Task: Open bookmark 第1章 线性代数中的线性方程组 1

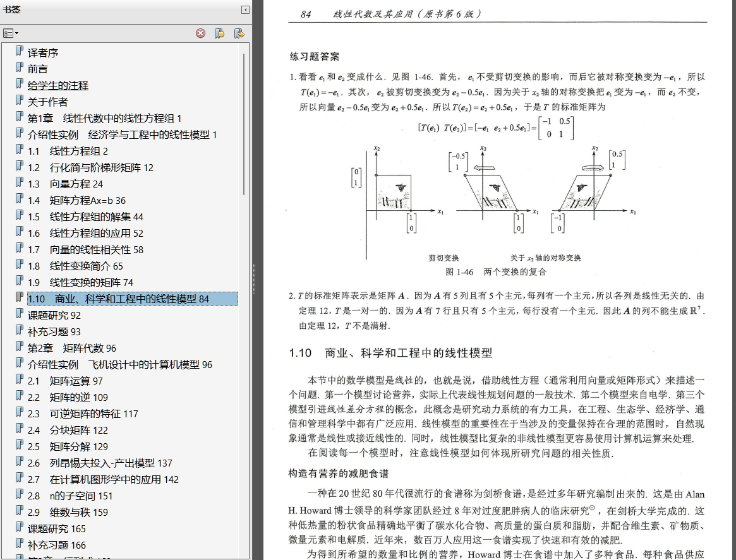Action: 104,118
